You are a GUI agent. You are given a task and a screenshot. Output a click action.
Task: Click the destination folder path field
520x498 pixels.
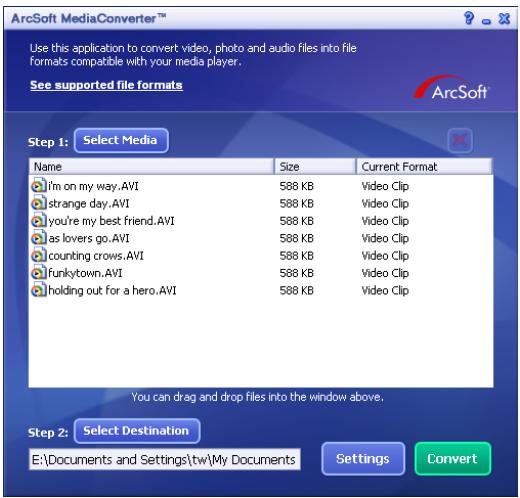coord(165,460)
